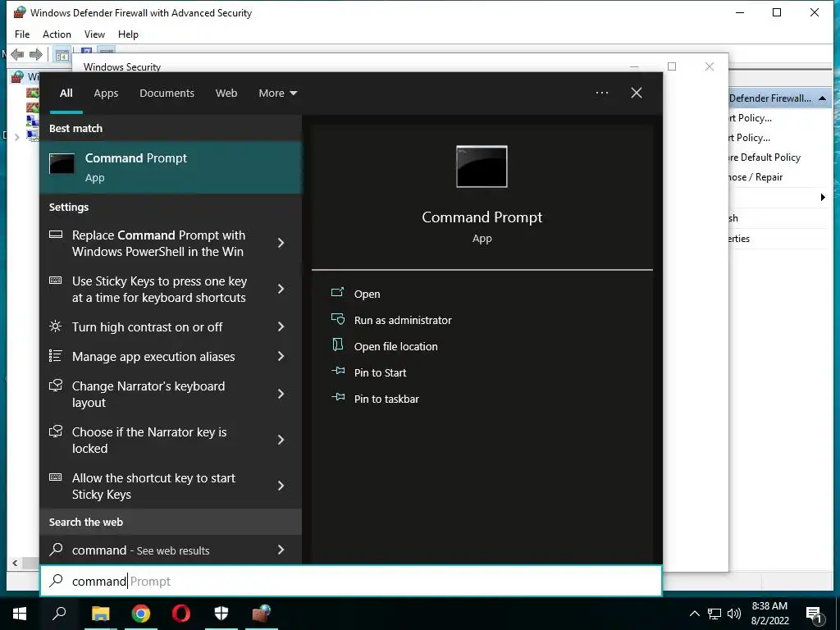Screen dimensions: 840x630
Task: Click Pin to Start
Action: 381,373
